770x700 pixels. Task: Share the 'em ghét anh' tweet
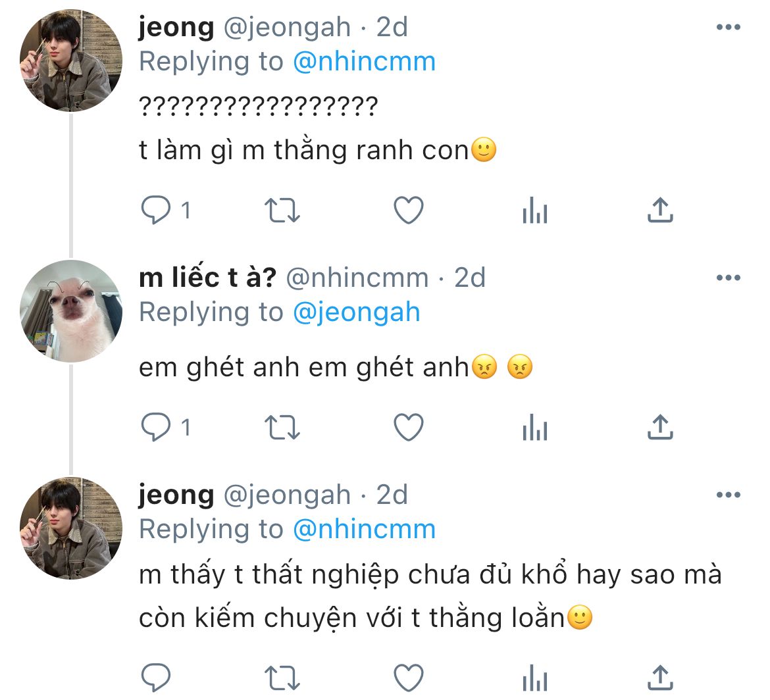pos(660,428)
